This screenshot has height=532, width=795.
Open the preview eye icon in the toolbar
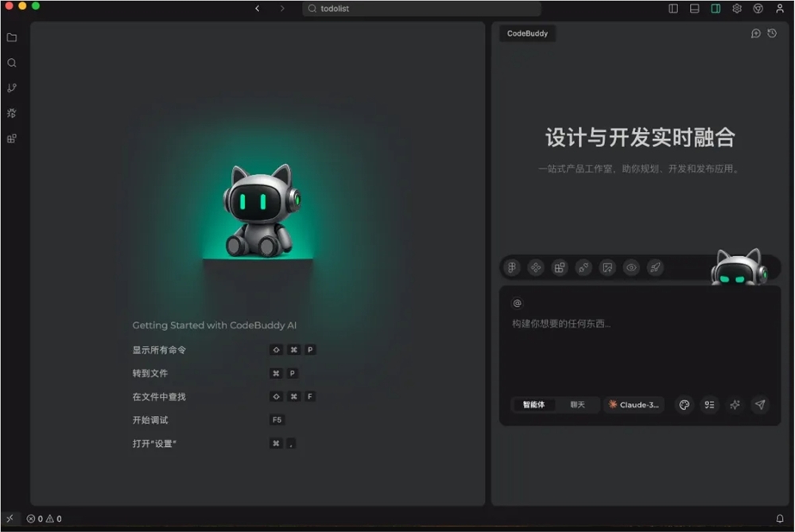[x=630, y=267]
